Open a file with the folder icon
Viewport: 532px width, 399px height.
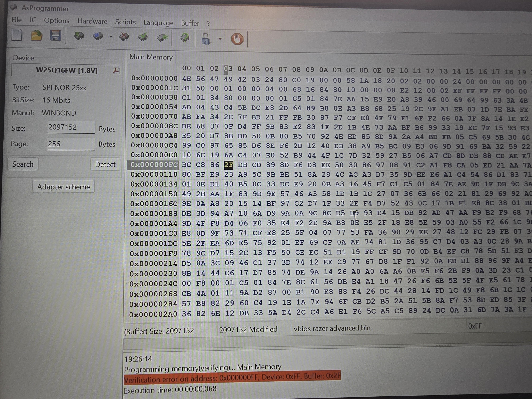[x=36, y=36]
